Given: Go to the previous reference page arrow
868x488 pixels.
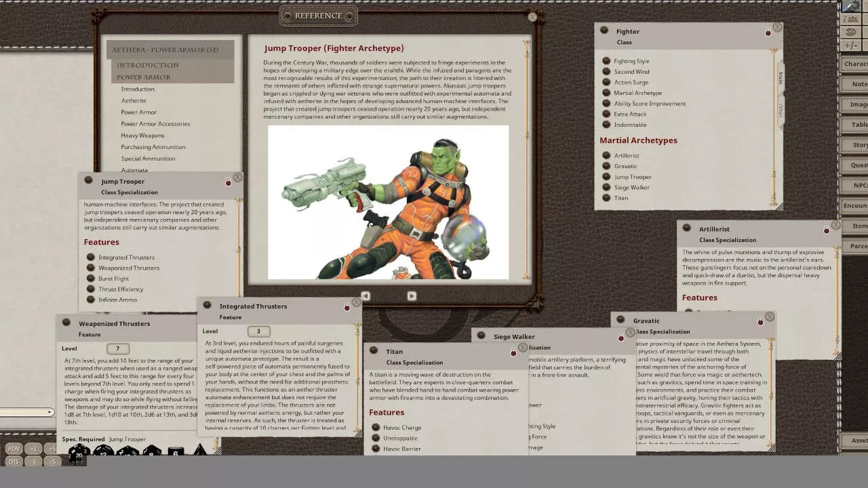Looking at the screenshot, I should click(x=366, y=296).
